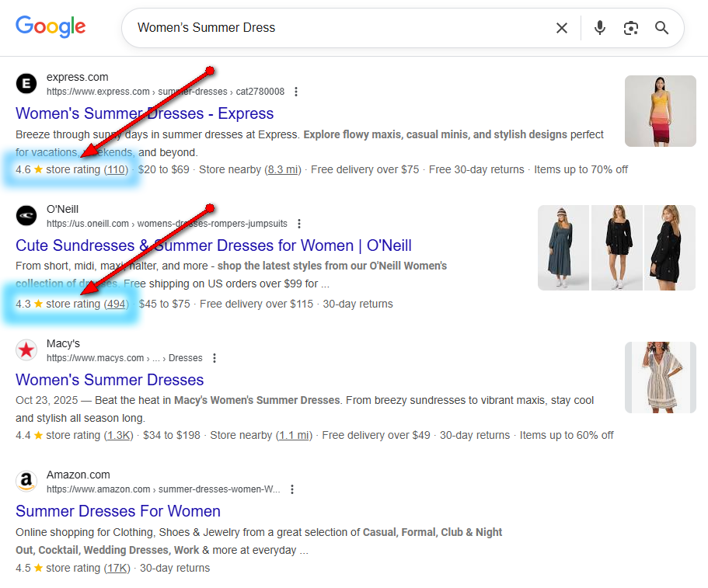Click the express.com site favicon
The height and width of the screenshot is (588, 708).
26,83
